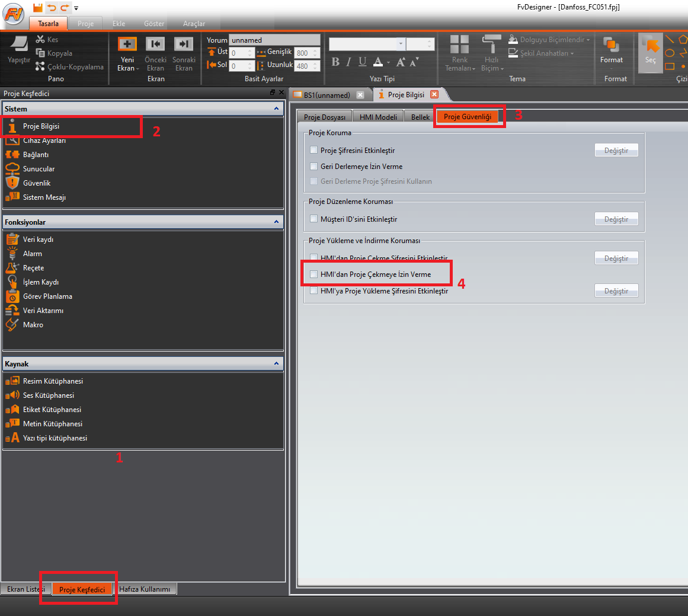Click the Yapıştır paste icon
The height and width of the screenshot is (616, 688).
[x=18, y=44]
